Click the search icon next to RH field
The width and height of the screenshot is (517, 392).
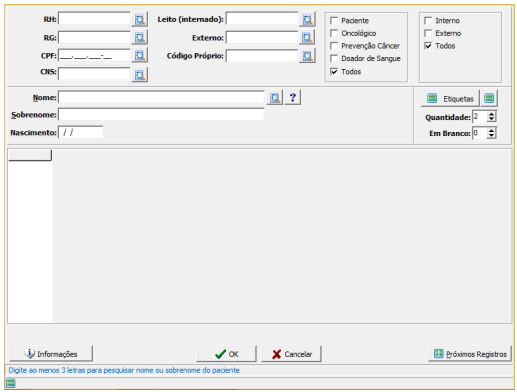(140, 19)
